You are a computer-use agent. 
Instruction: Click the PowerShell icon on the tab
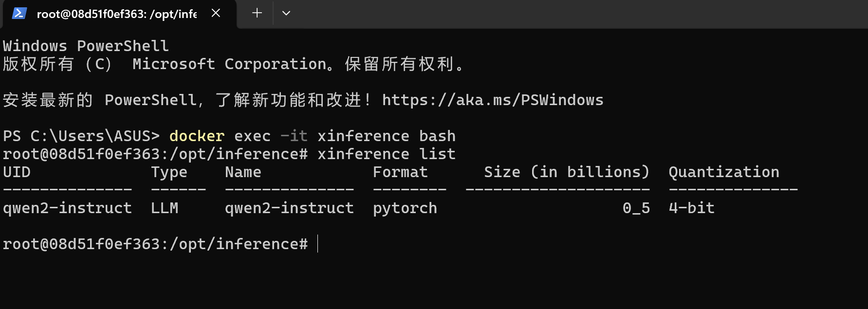point(19,13)
